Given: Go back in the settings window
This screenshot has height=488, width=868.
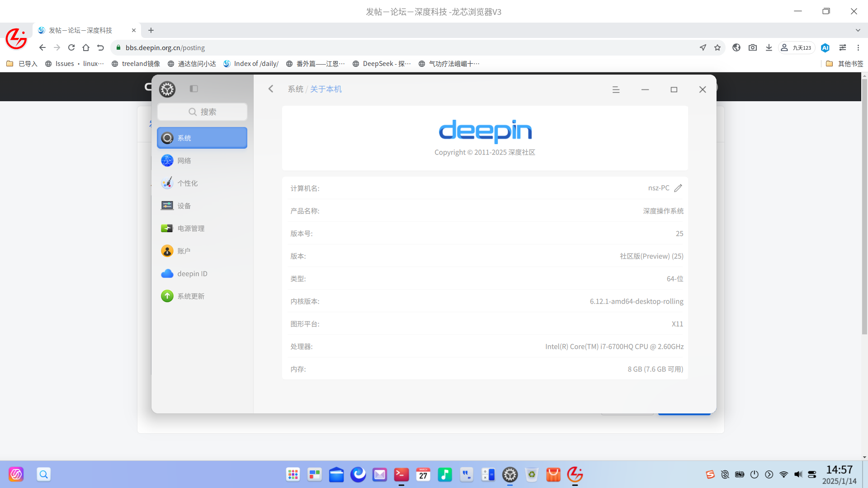Looking at the screenshot, I should click(271, 89).
